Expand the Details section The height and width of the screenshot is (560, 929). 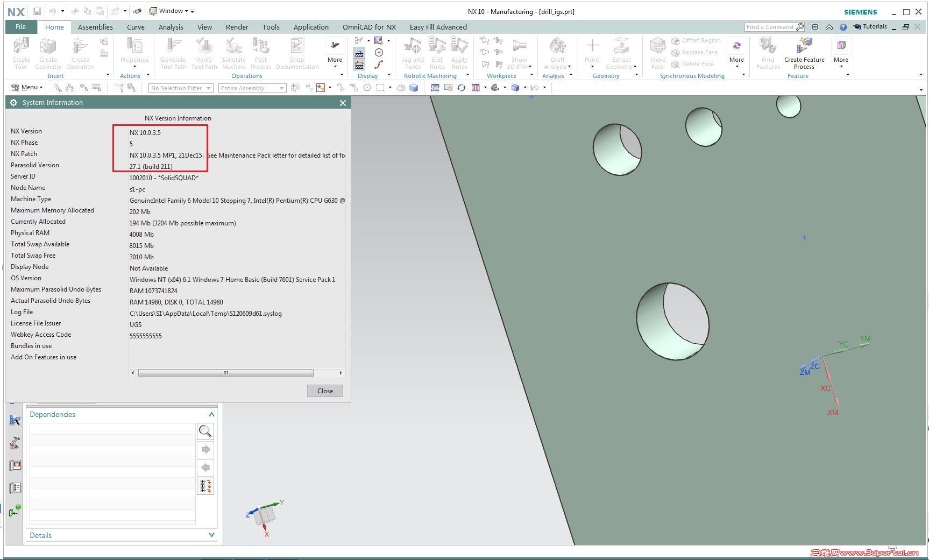(x=211, y=535)
